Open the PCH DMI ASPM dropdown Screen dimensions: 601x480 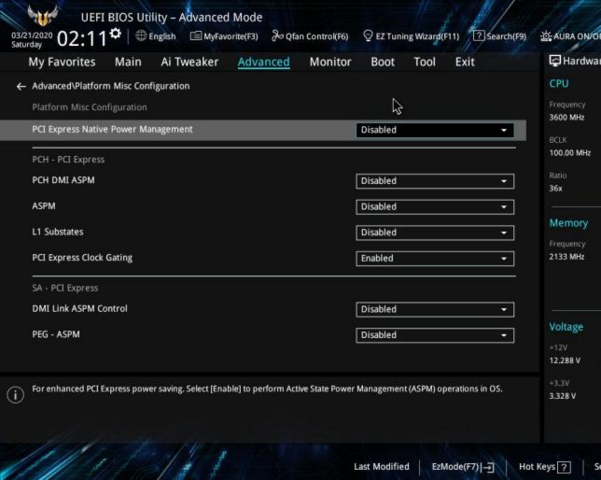pyautogui.click(x=435, y=181)
